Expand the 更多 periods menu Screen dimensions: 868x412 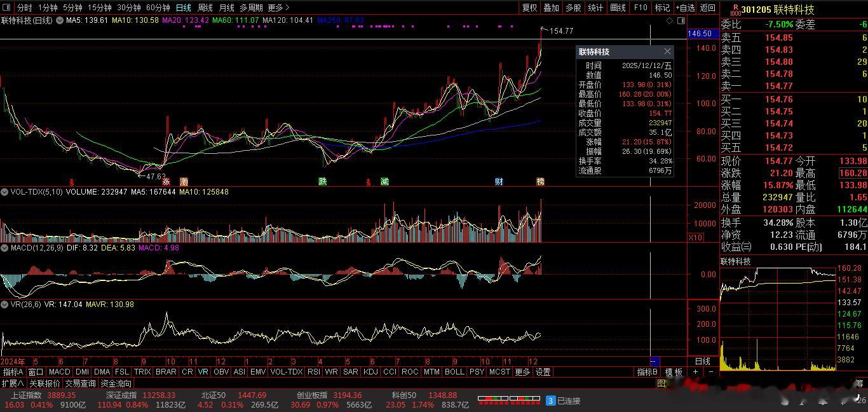point(278,8)
